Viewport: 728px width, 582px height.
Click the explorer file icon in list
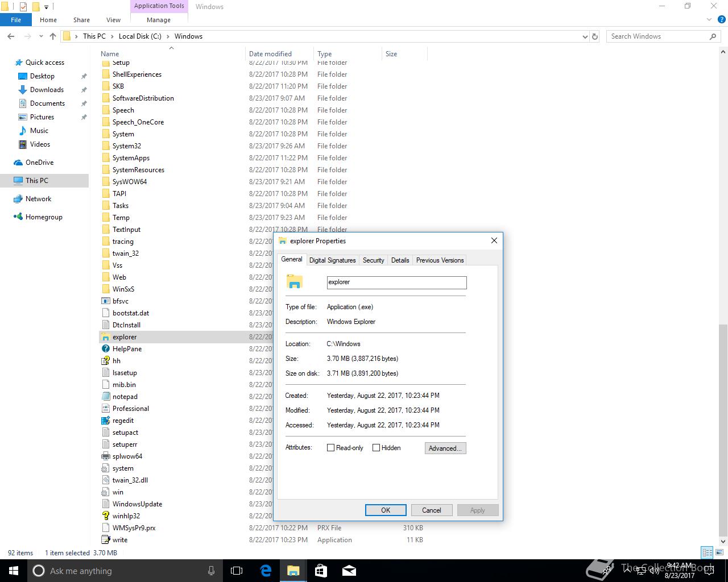(x=105, y=337)
